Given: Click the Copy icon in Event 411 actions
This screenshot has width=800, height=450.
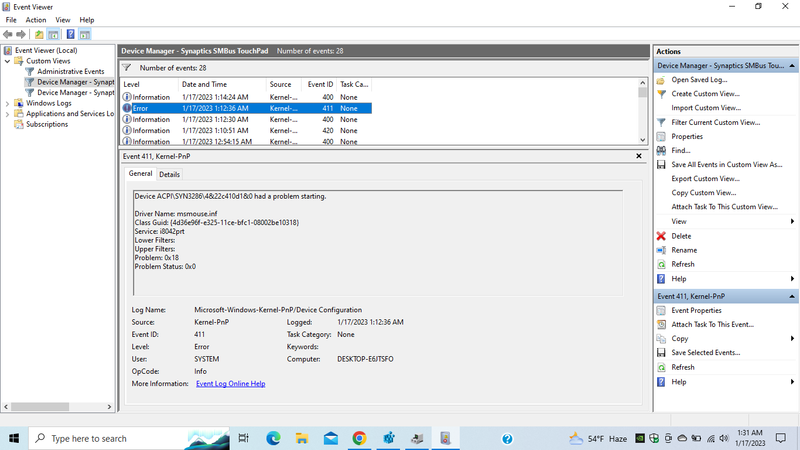Looking at the screenshot, I should [661, 339].
